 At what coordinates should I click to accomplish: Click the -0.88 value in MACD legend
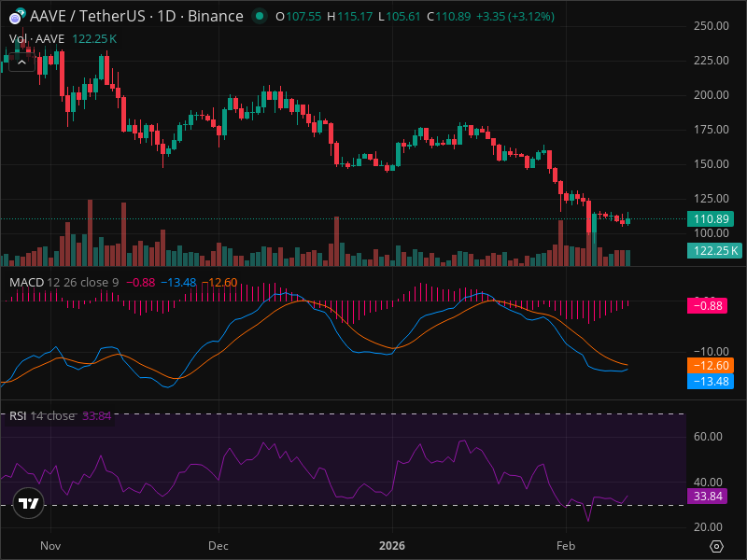click(x=141, y=283)
